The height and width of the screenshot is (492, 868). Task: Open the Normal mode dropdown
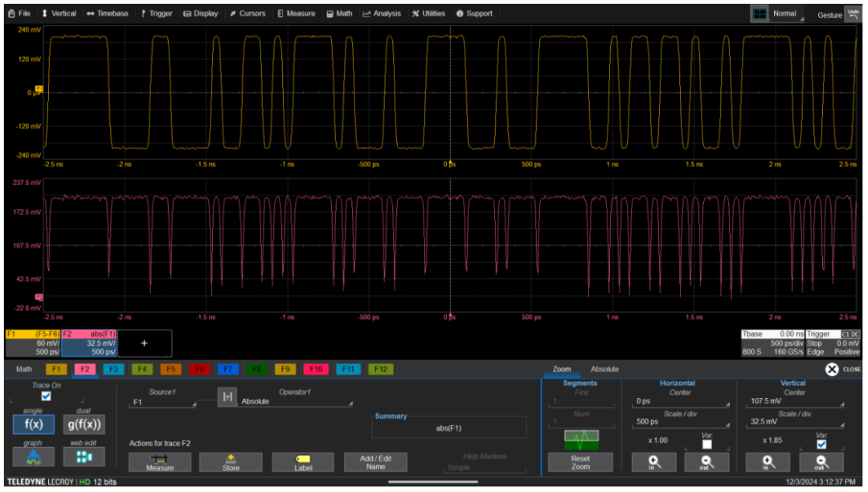click(787, 14)
